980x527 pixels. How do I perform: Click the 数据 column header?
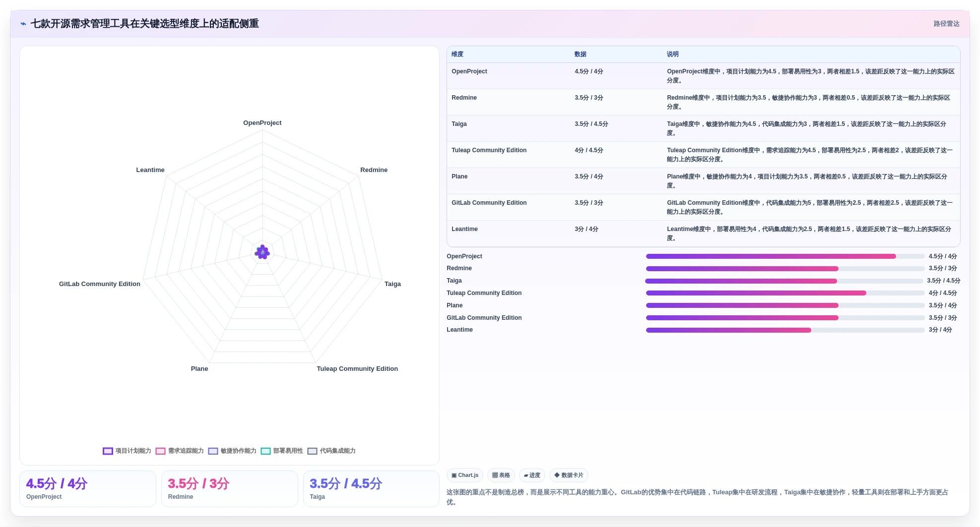[581, 54]
